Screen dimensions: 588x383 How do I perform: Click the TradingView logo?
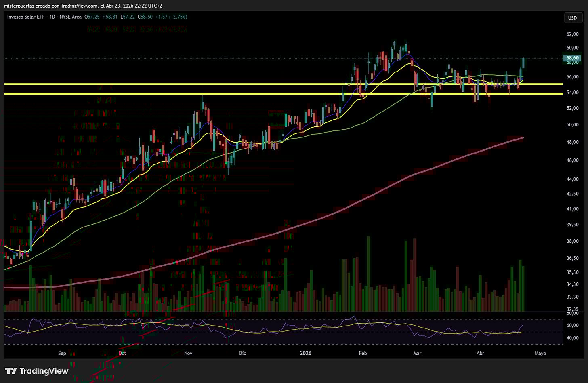36,371
